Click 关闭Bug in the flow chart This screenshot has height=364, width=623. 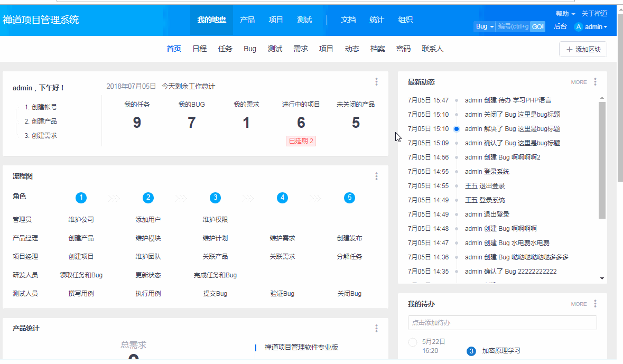350,294
